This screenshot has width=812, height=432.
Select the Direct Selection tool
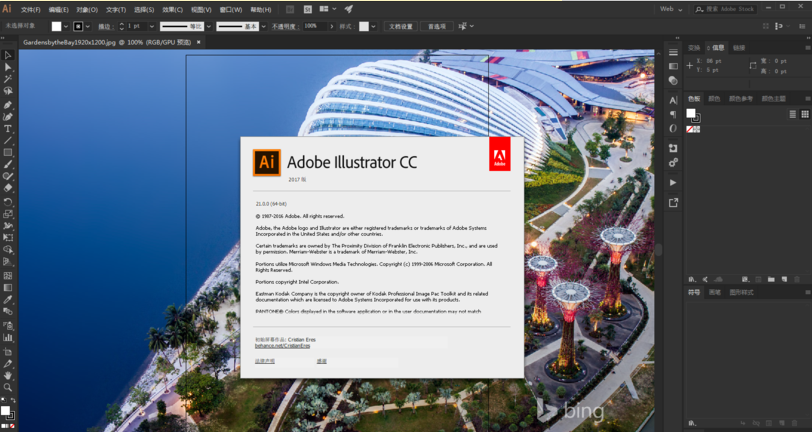(8, 67)
